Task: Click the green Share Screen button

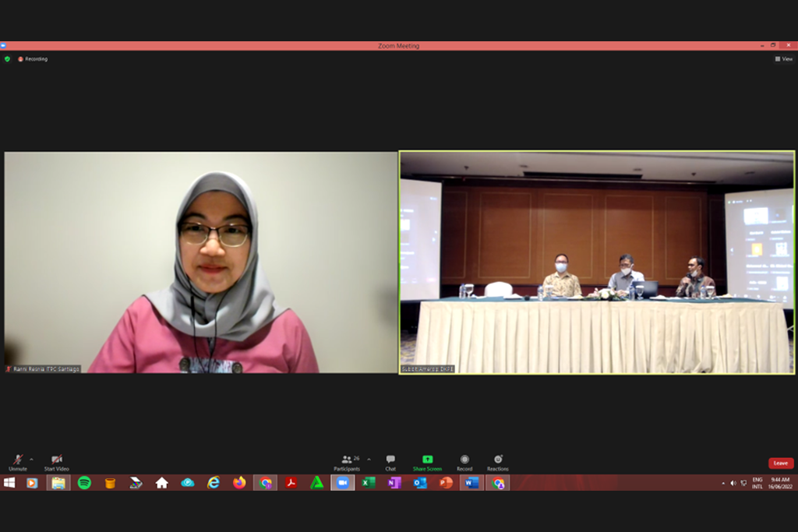Action: tap(427, 462)
